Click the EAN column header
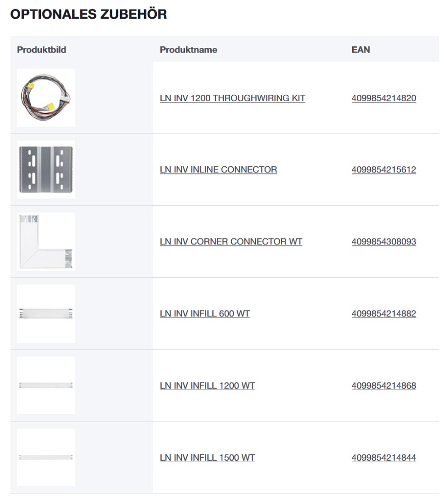Screen dimensions: 444x504 361,50
